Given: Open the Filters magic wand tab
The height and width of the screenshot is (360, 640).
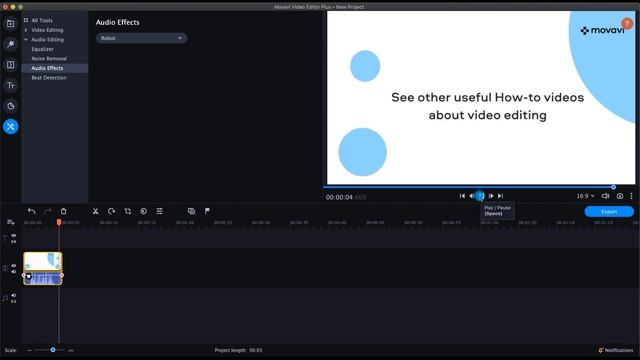Looking at the screenshot, I should pos(11,44).
